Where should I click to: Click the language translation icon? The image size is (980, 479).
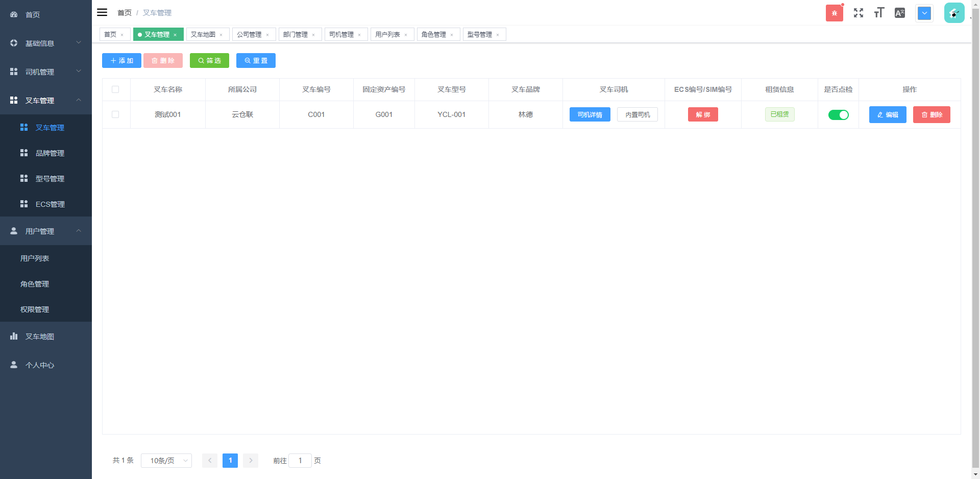pyautogui.click(x=899, y=13)
